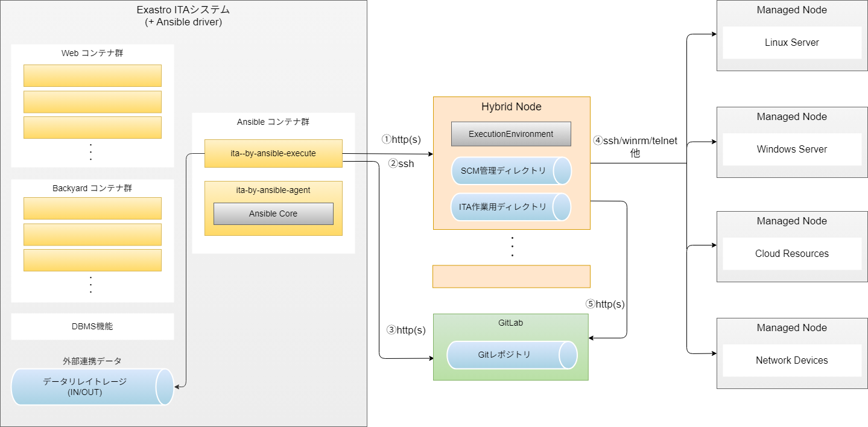Screen dimensions: 868x427
Task: Select the Network Devices box
Action: pos(791,360)
